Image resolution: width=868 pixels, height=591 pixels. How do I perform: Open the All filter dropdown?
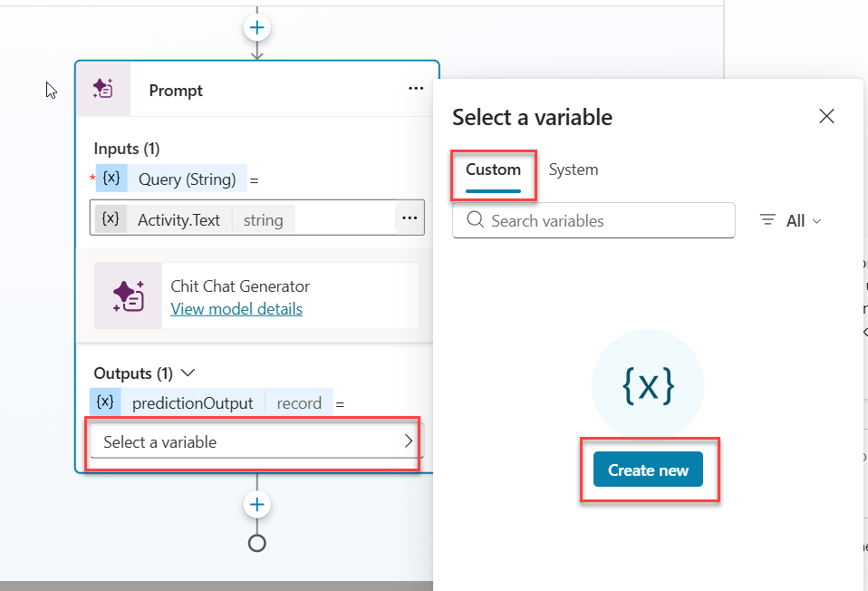[801, 220]
